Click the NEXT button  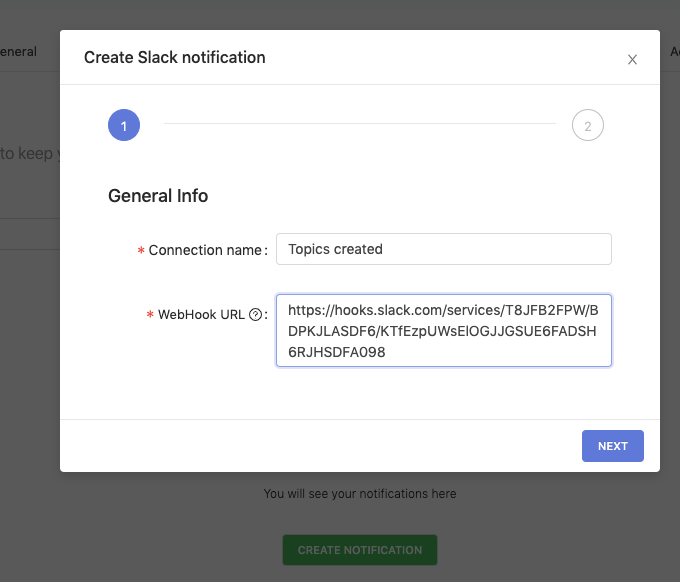click(x=612, y=446)
